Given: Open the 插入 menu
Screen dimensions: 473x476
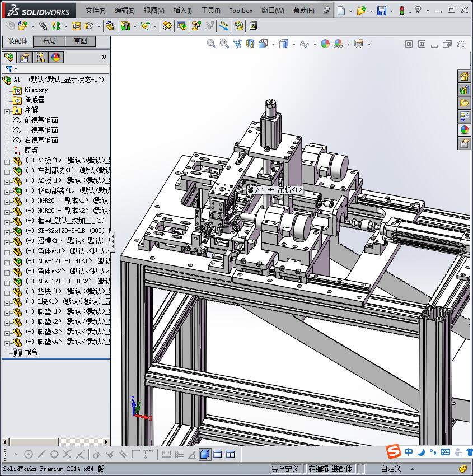Looking at the screenshot, I should click(x=182, y=11).
